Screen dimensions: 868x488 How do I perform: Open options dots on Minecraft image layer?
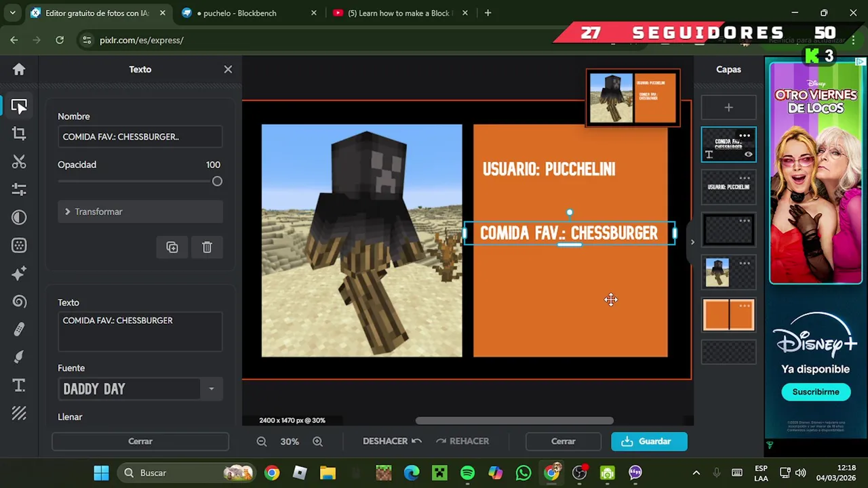pyautogui.click(x=745, y=263)
